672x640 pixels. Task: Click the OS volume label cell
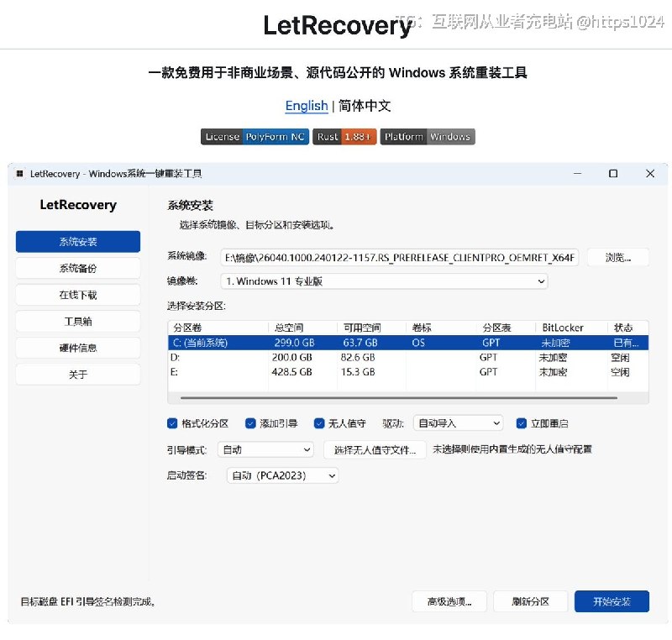click(418, 343)
